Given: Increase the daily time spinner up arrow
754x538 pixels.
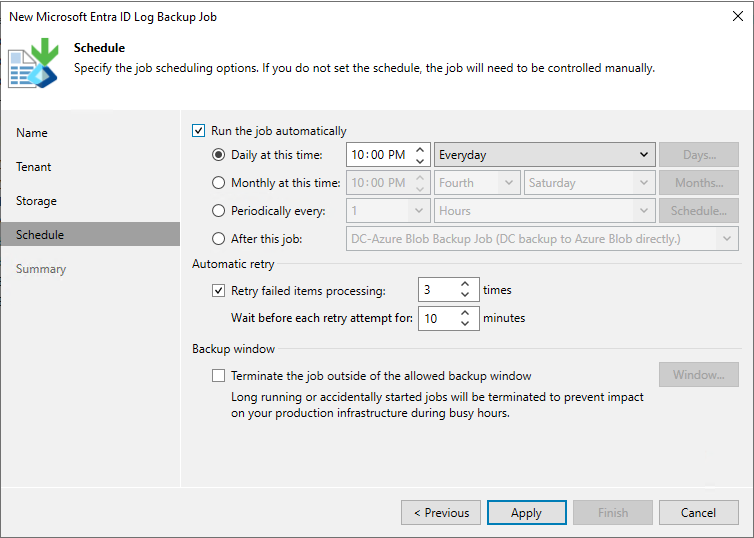Looking at the screenshot, I should (421, 150).
